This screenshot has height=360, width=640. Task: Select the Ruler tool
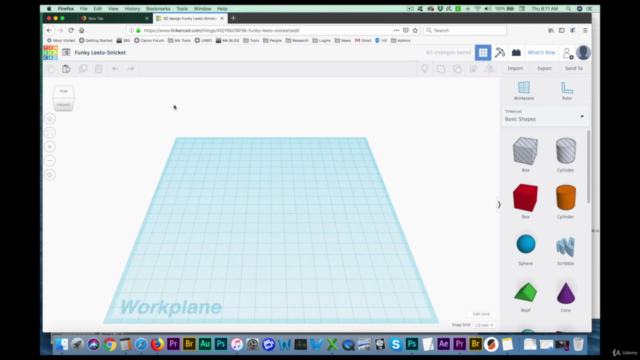567,91
